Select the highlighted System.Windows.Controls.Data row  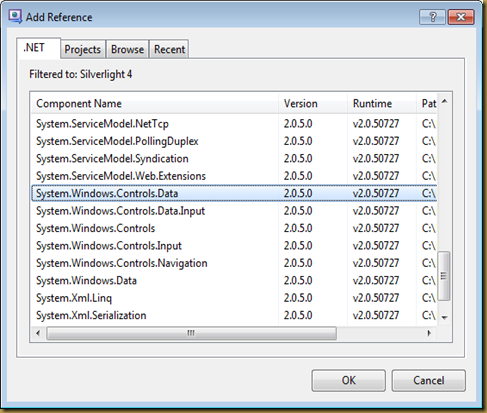tap(234, 193)
